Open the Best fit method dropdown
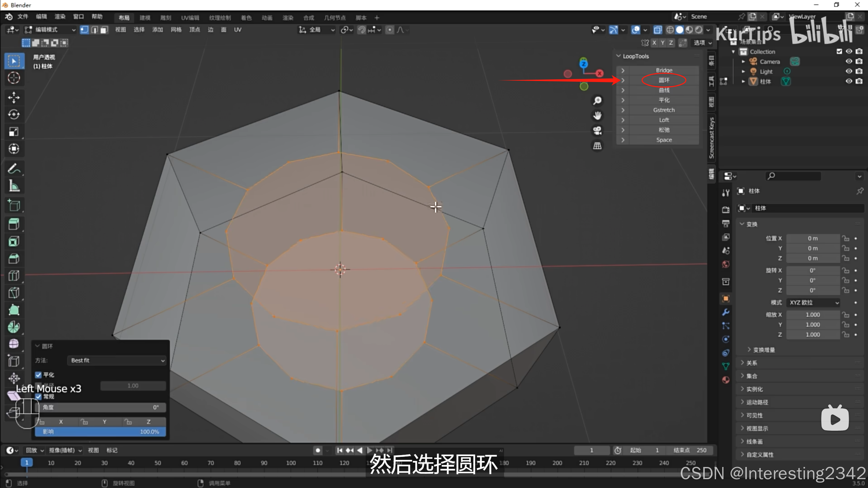The height and width of the screenshot is (488, 868). tap(117, 361)
